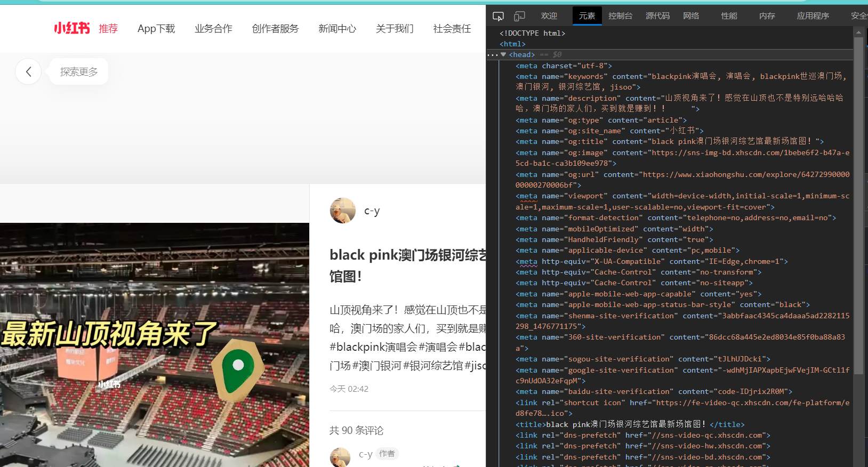Image resolution: width=868 pixels, height=467 pixels.
Task: Open the 控制台 tab
Action: point(621,16)
